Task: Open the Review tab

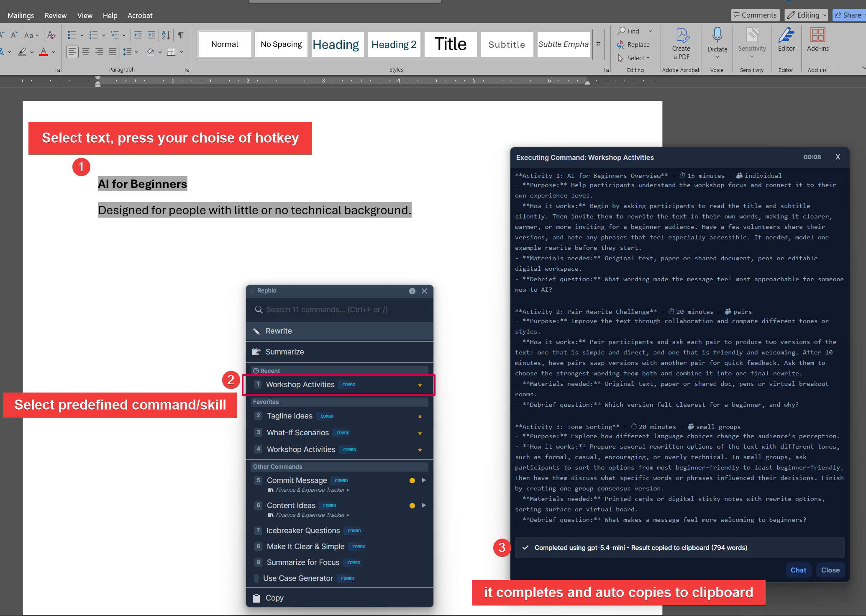Action: (x=56, y=15)
